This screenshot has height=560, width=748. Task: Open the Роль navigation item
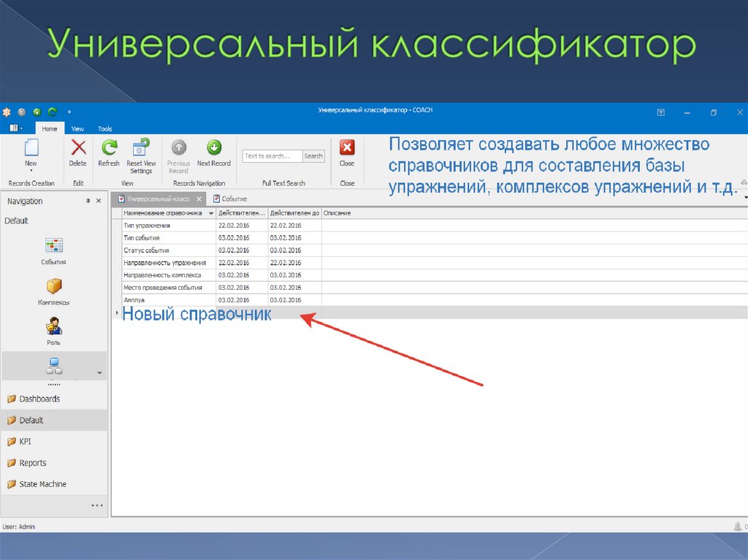(53, 332)
